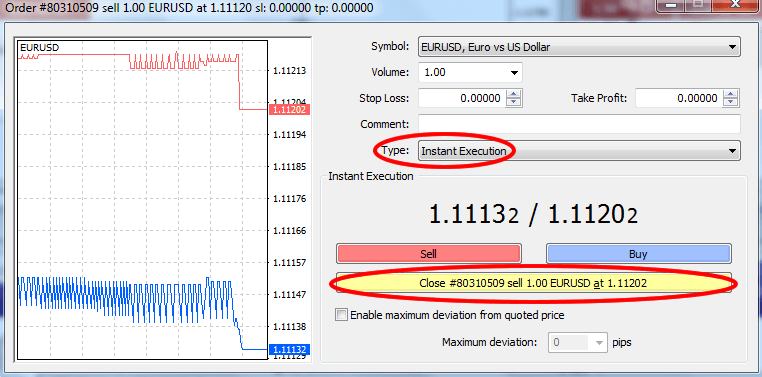Decrease the Stop Loss value with down arrow
762x377 pixels.
pos(514,103)
